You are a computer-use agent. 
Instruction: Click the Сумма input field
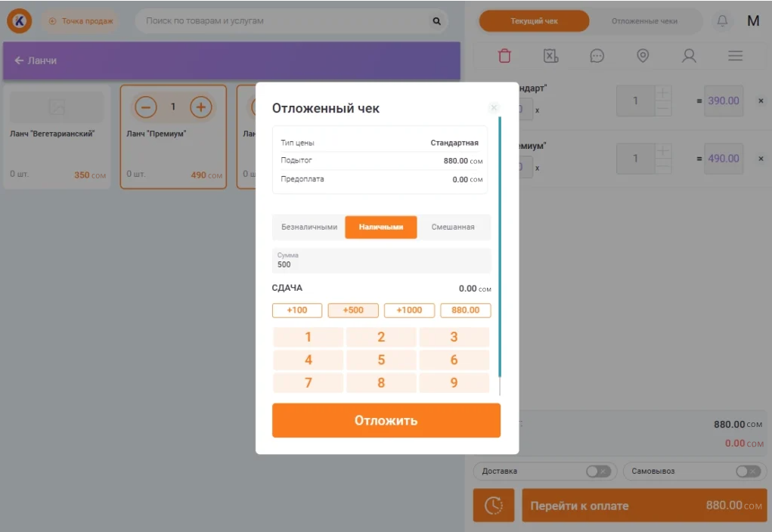coord(381,261)
